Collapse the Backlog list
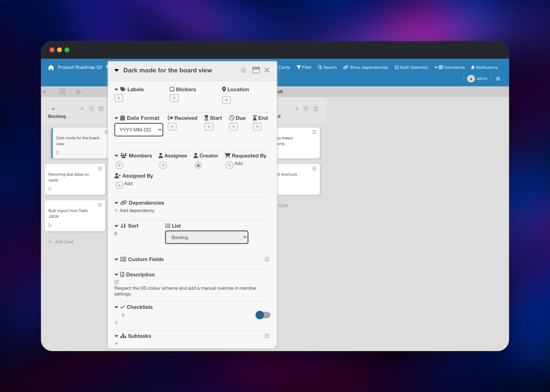 click(53, 109)
